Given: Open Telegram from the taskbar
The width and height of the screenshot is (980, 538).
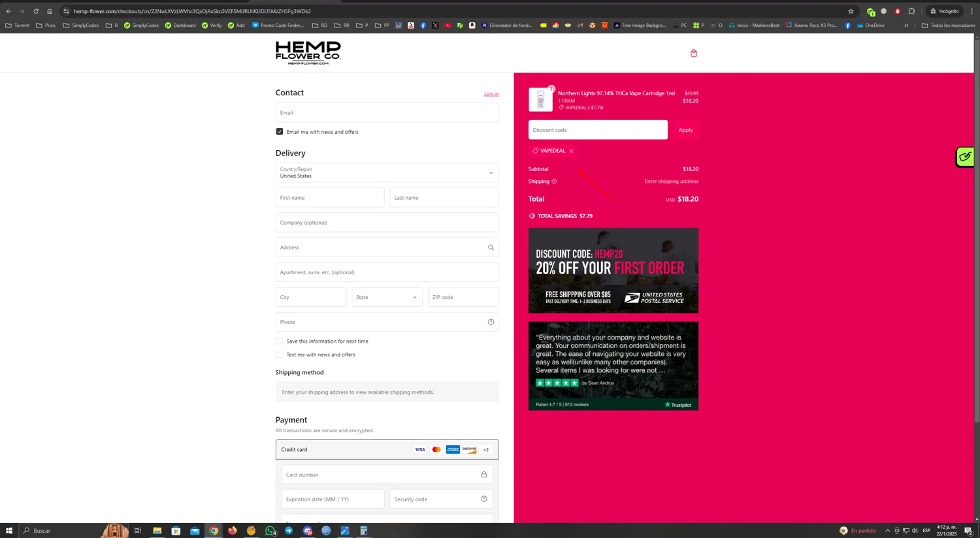Looking at the screenshot, I should (289, 531).
